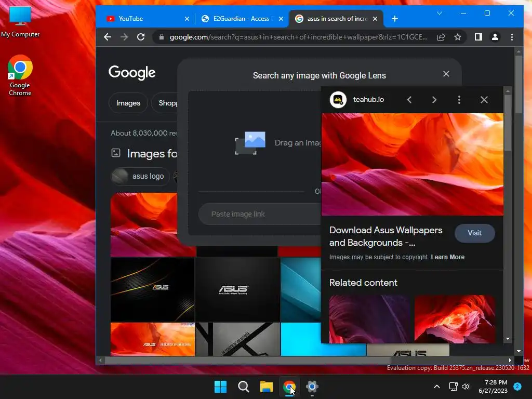Show previous image in preview panel

(x=409, y=100)
